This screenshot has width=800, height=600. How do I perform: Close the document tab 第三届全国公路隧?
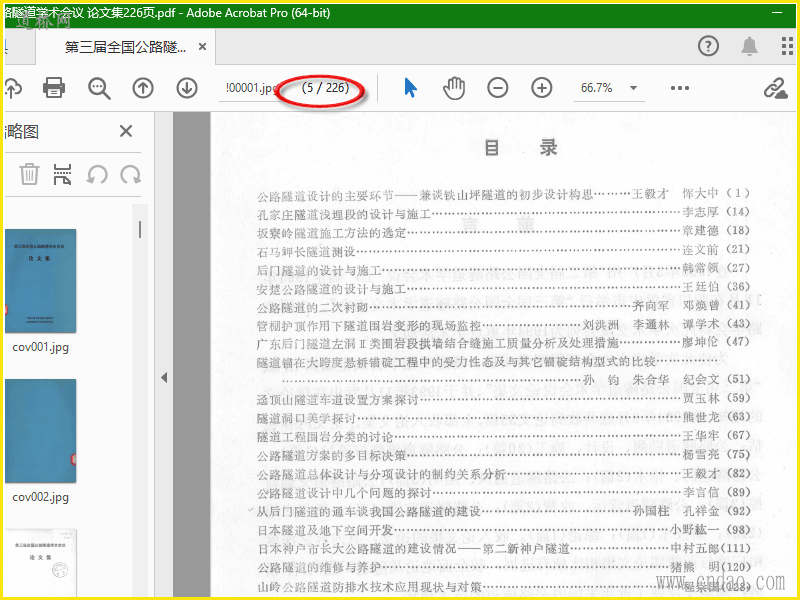point(202,47)
